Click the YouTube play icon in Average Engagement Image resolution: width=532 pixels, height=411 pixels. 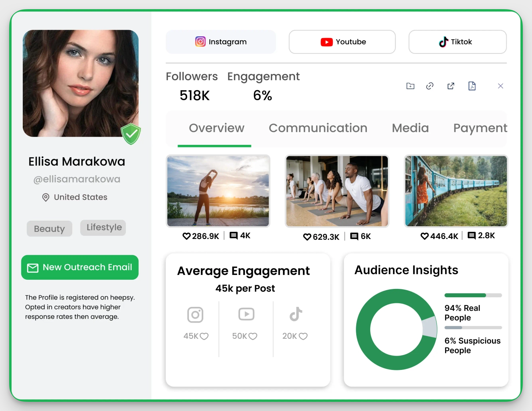(246, 314)
